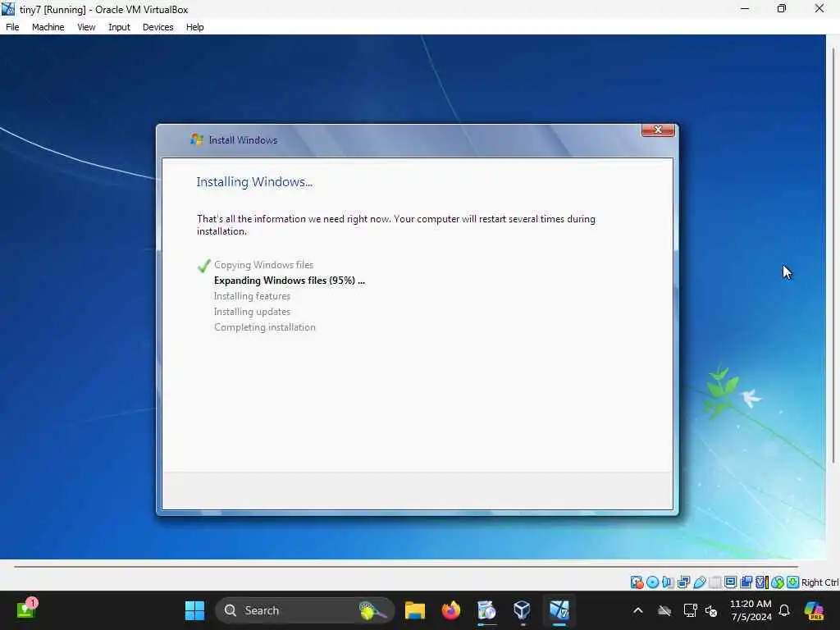Click the VirtualBox horizontal scrollbar

[405, 566]
